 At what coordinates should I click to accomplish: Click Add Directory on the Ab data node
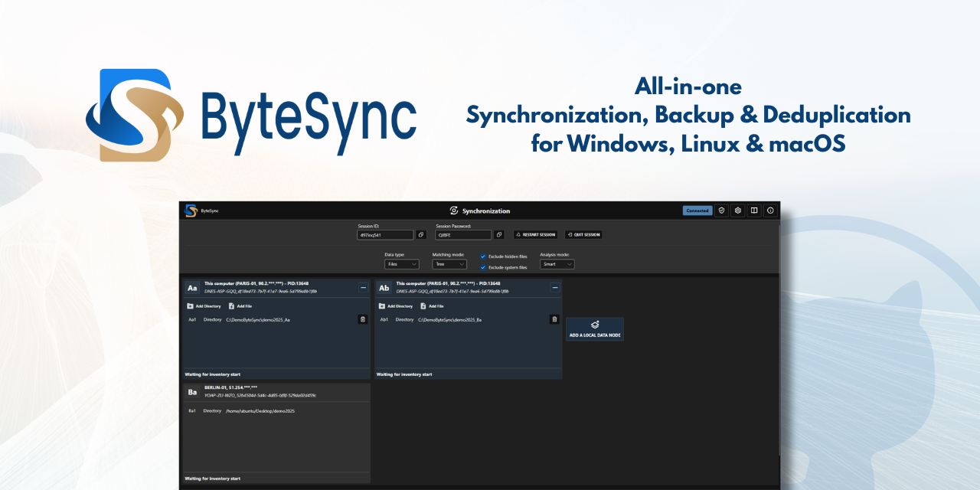398,305
